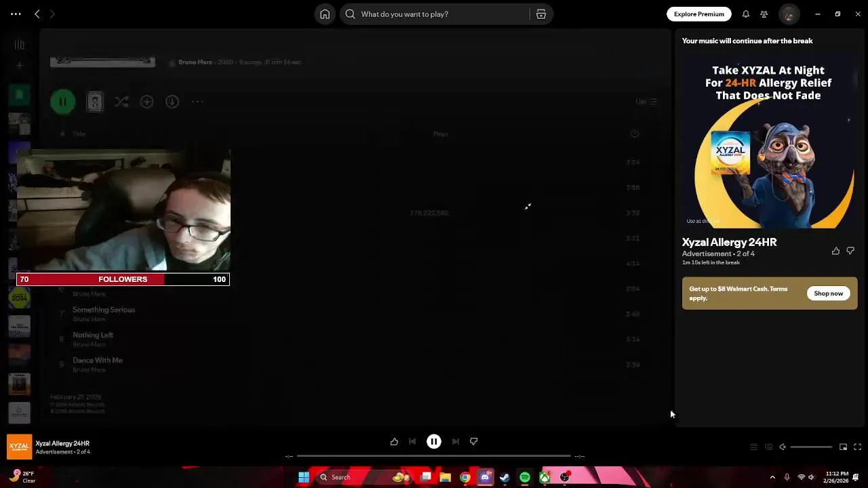The width and height of the screenshot is (868, 488).
Task: Open the album preview thumbnail button
Action: [x=95, y=102]
